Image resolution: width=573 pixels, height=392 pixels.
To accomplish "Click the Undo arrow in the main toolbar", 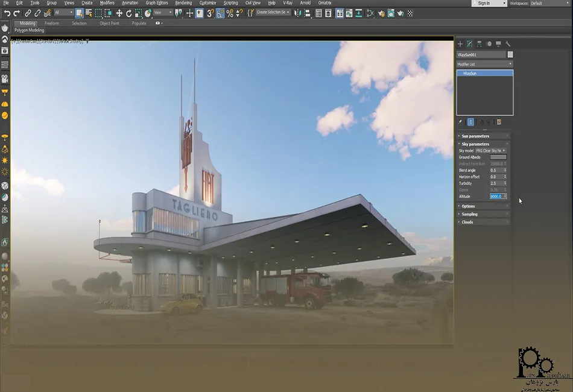I will tap(7, 13).
